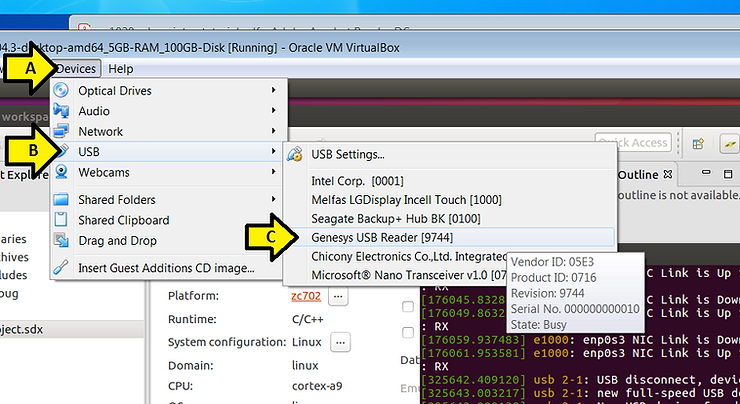Maximize the Outline panel
The width and height of the screenshot is (740, 404).
[728, 174]
